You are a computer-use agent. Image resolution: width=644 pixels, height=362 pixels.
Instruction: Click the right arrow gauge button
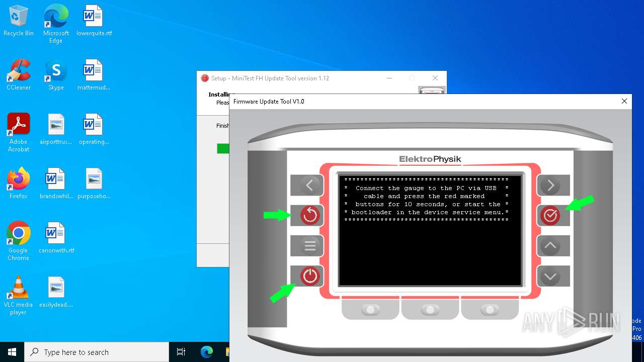[x=553, y=185]
